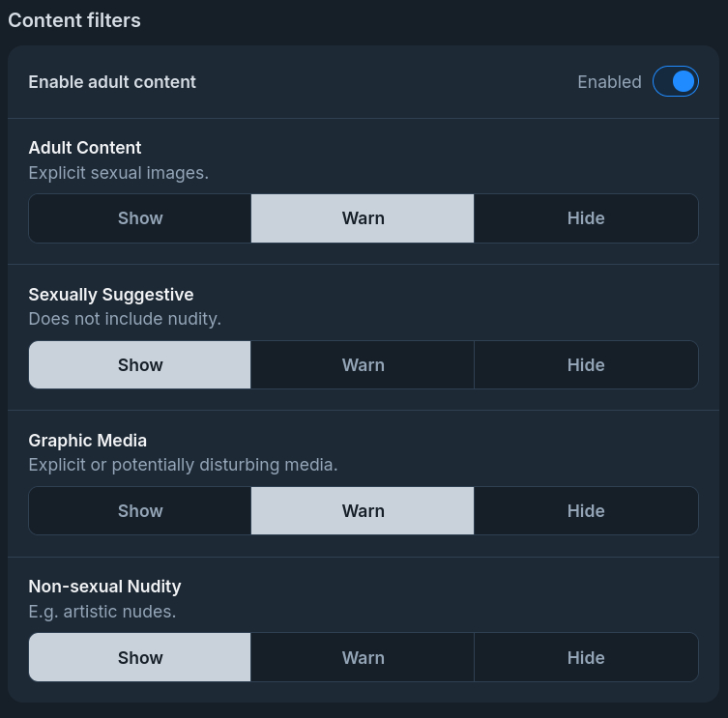The height and width of the screenshot is (718, 728).
Task: Select Warn for Adult Content
Action: (363, 218)
